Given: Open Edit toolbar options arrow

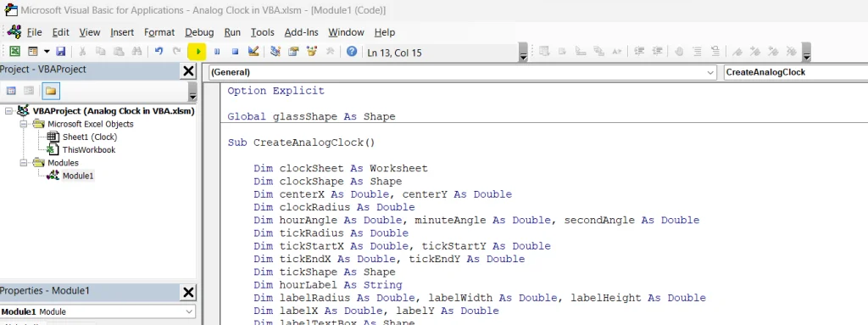Looking at the screenshot, I should click(807, 53).
